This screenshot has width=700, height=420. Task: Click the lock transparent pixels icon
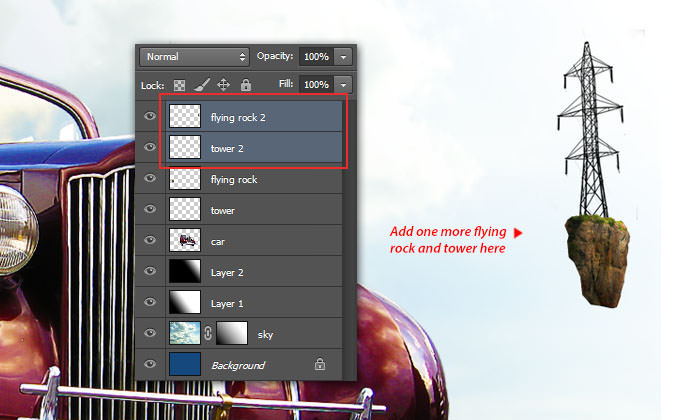pos(179,85)
